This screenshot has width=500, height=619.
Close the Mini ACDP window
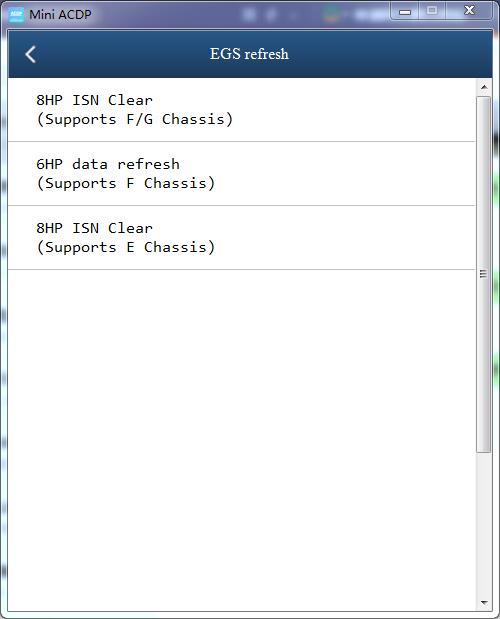tap(469, 11)
